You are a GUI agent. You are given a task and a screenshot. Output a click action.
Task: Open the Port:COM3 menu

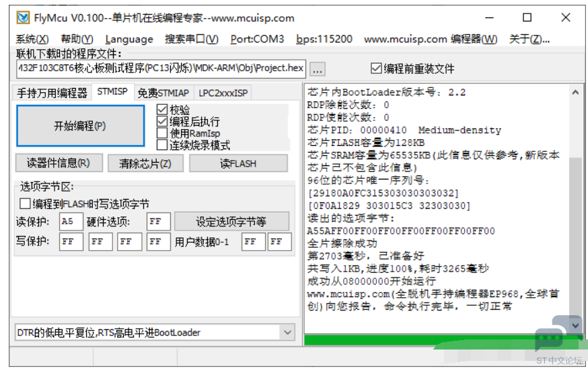point(257,39)
